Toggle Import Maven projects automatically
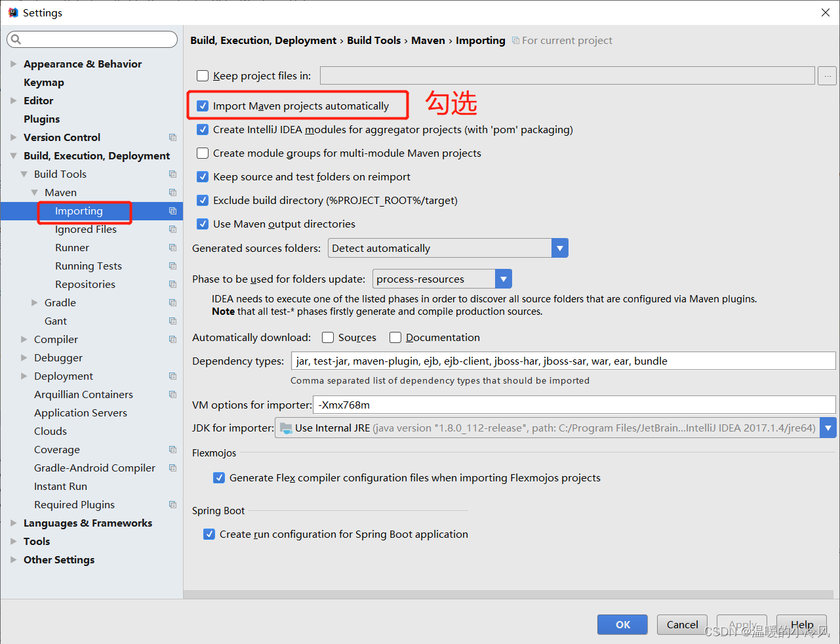The image size is (840, 644). [x=203, y=106]
